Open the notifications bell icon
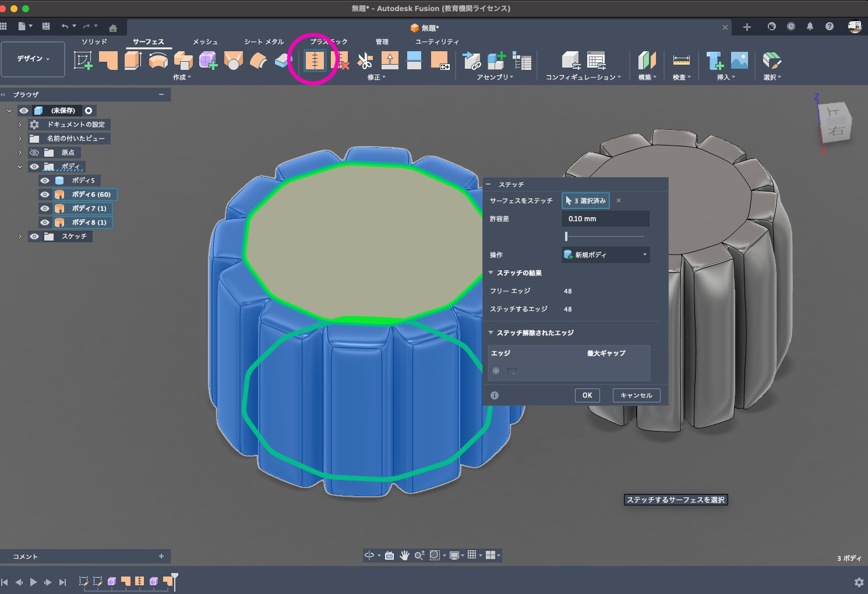Viewport: 868px width, 594px height. click(x=810, y=26)
